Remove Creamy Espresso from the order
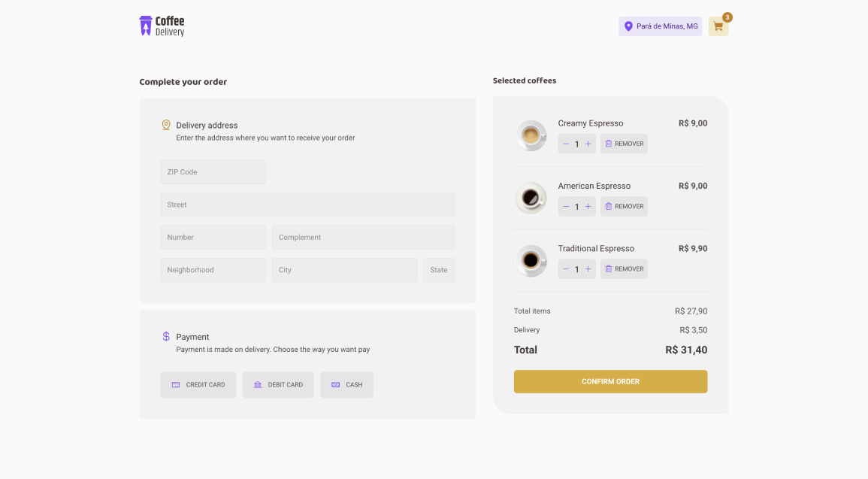This screenshot has width=868, height=479. [624, 144]
